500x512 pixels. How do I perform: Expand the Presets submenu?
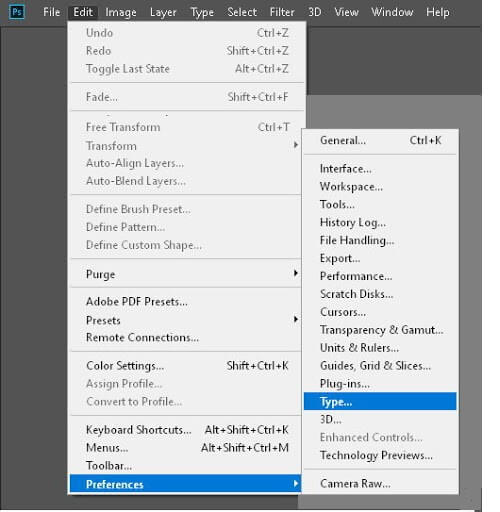click(186, 320)
